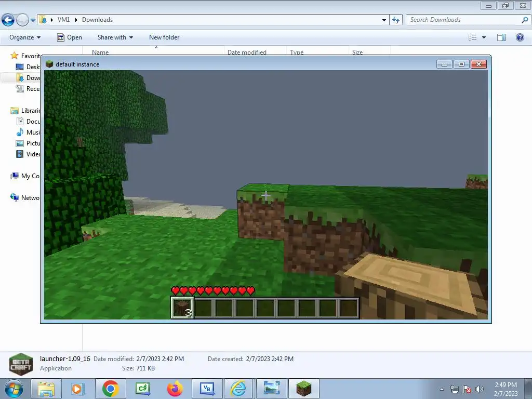532x399 pixels.
Task: Select Recent Places in navigation pane
Action: (x=28, y=88)
